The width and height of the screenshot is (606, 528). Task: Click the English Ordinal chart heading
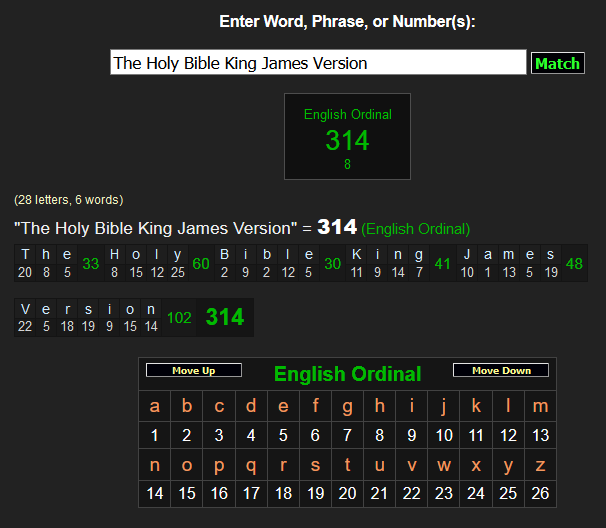point(347,374)
